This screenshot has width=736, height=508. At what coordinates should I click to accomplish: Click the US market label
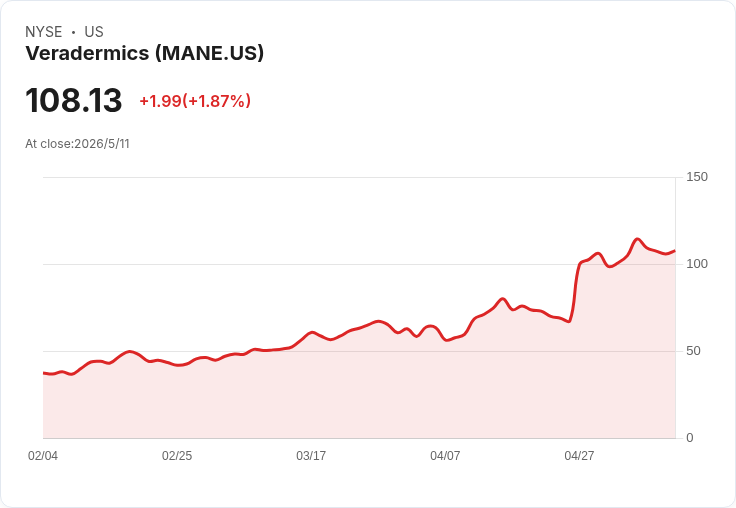94,32
